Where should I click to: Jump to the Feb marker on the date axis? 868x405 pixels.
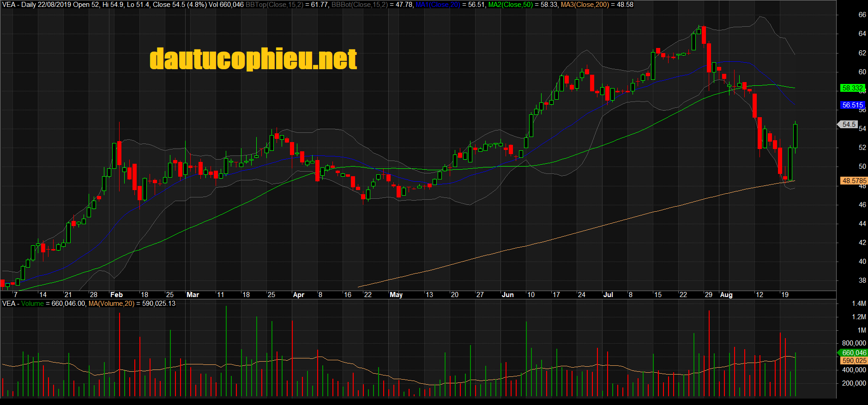click(116, 295)
